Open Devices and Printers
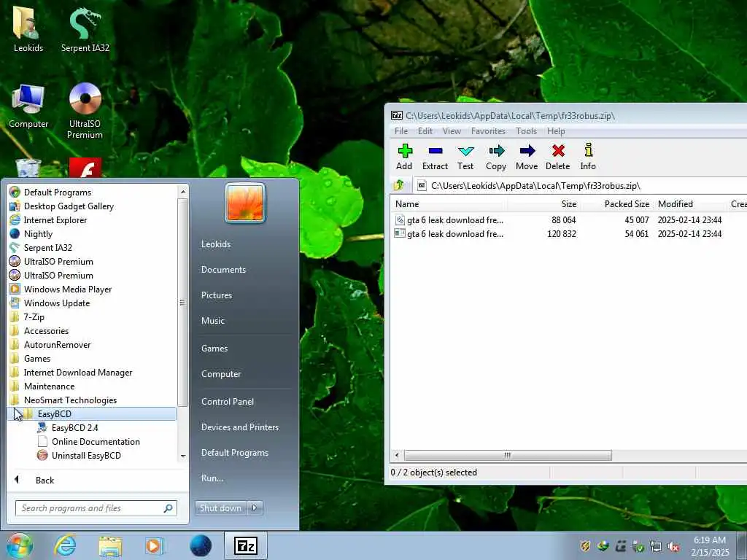 pyautogui.click(x=239, y=427)
